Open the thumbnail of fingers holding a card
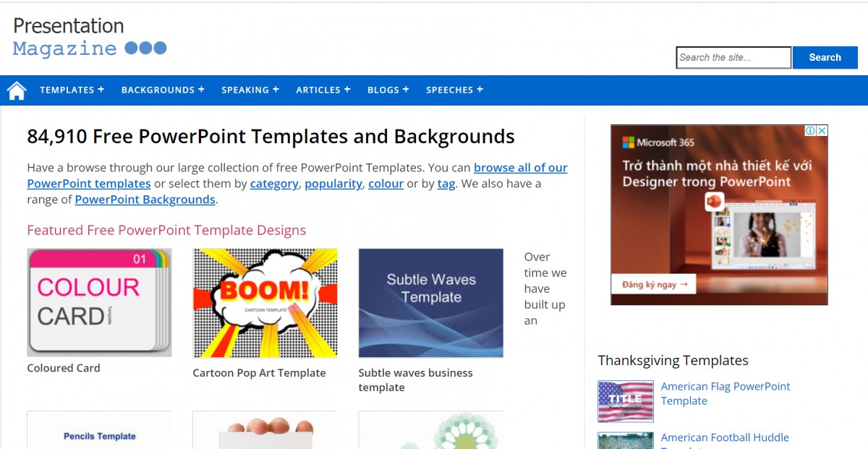The height and width of the screenshot is (449, 868). click(x=265, y=430)
